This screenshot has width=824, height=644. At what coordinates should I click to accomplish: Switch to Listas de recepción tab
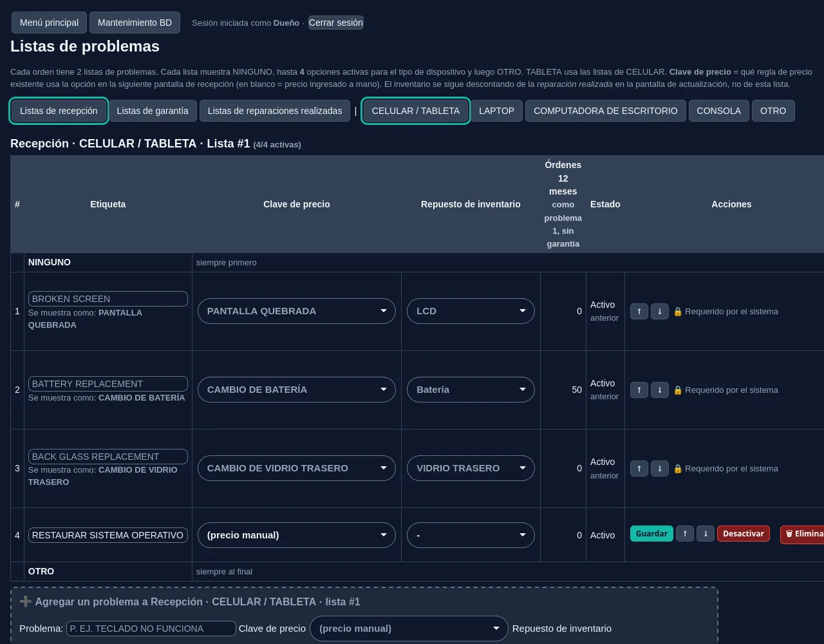pos(59,111)
